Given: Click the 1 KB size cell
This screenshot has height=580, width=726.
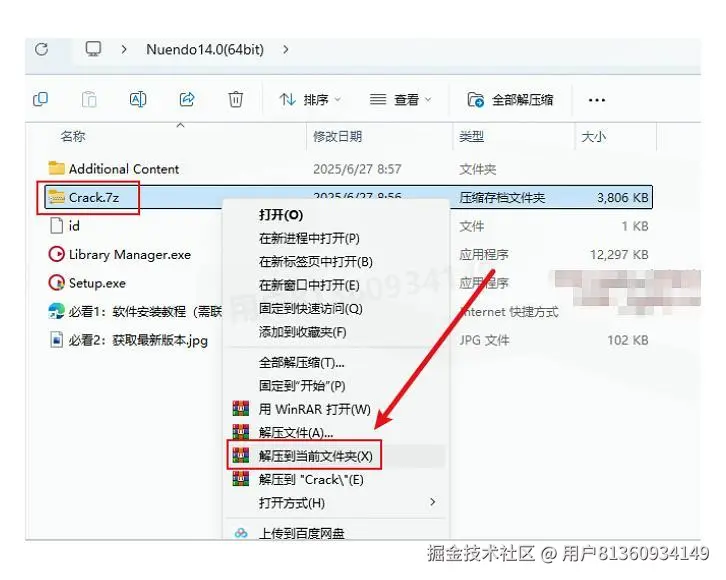Looking at the screenshot, I should 635,226.
